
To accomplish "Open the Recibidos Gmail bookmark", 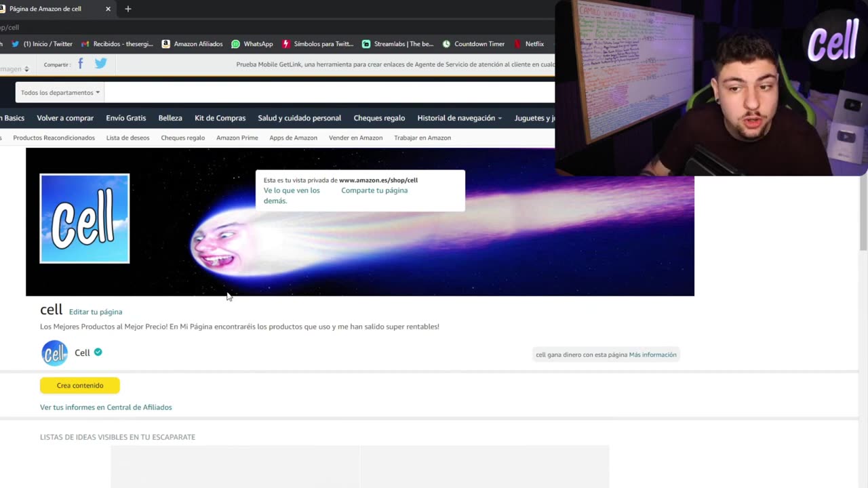I will pyautogui.click(x=117, y=44).
